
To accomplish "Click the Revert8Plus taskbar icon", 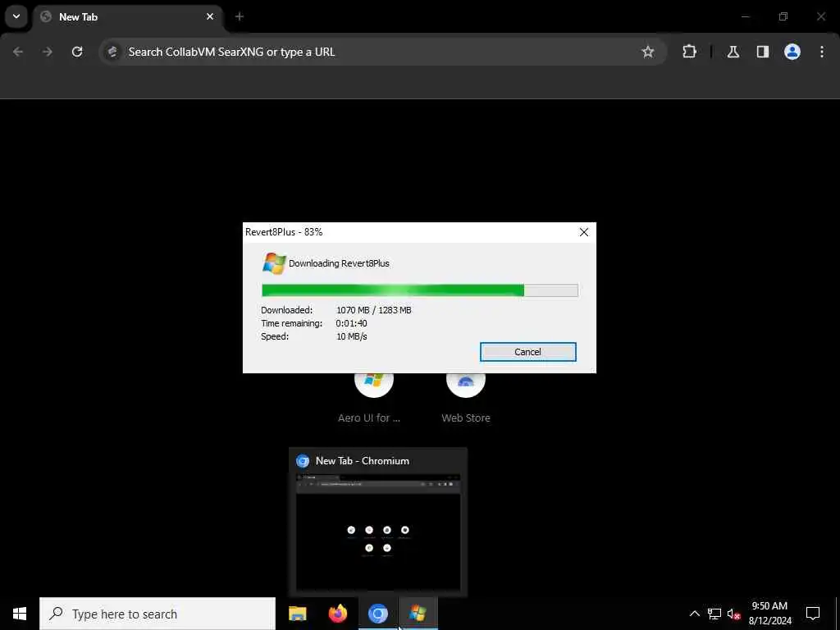I will click(x=418, y=614).
